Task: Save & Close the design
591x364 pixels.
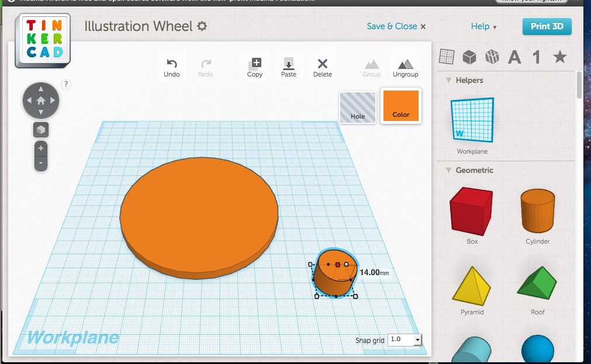Action: (x=396, y=26)
